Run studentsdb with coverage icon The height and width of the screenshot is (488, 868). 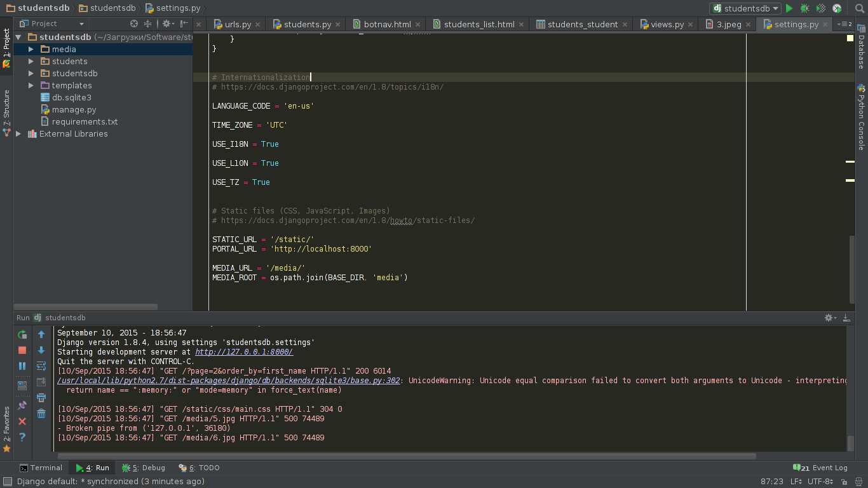(821, 8)
